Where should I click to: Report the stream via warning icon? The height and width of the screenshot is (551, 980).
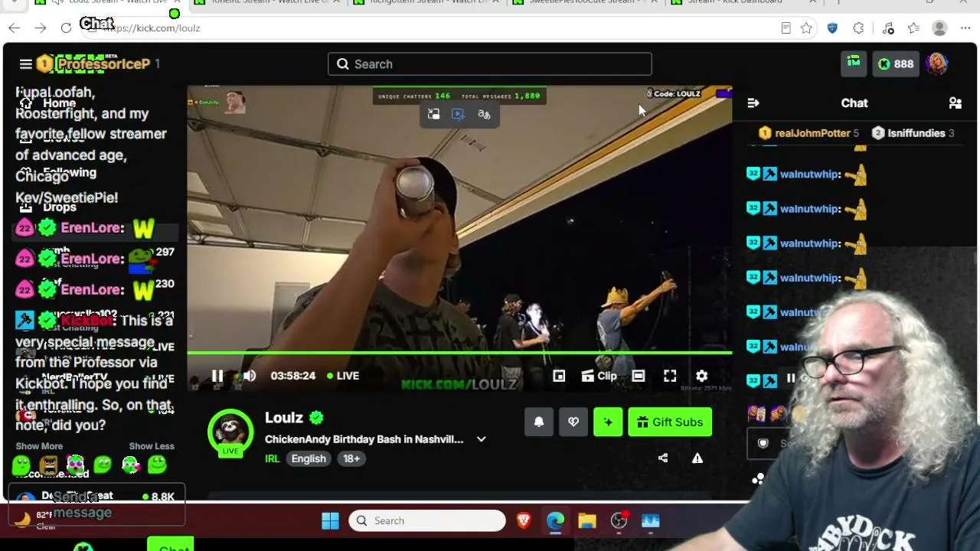click(x=697, y=458)
